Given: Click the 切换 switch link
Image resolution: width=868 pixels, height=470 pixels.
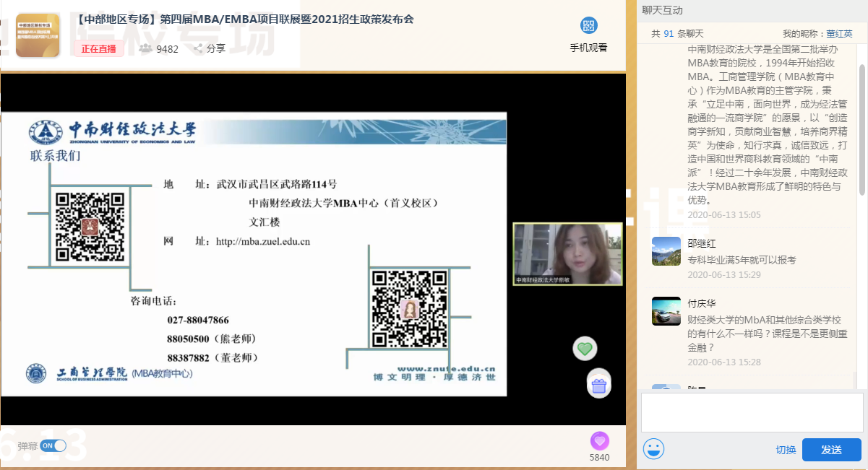Looking at the screenshot, I should (786, 450).
